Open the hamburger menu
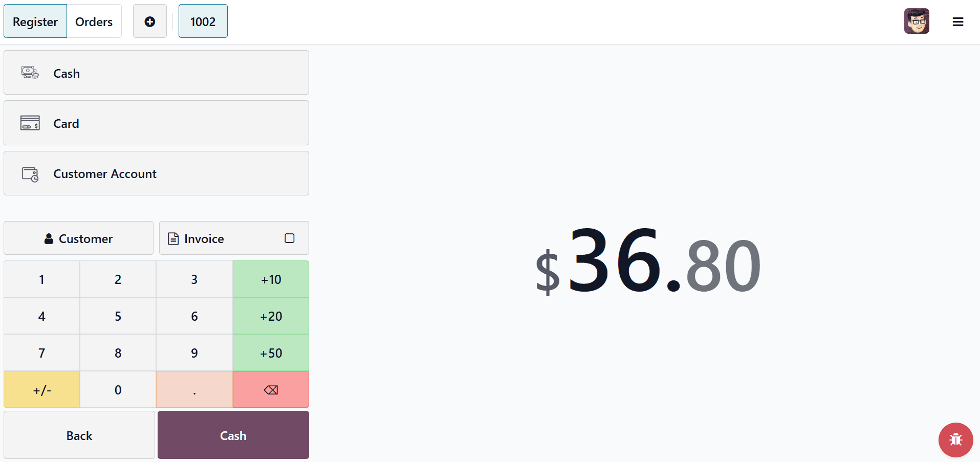The width and height of the screenshot is (980, 462). coord(958,21)
